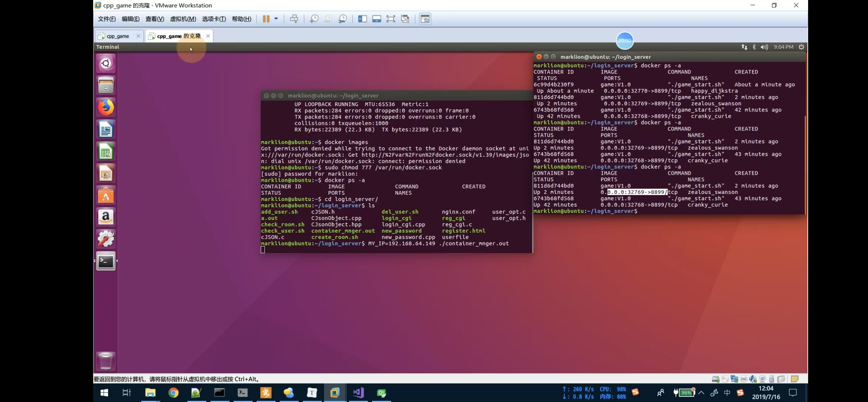868x402 pixels.
Task: Click the 中 input method indicator in tray
Action: (x=727, y=393)
